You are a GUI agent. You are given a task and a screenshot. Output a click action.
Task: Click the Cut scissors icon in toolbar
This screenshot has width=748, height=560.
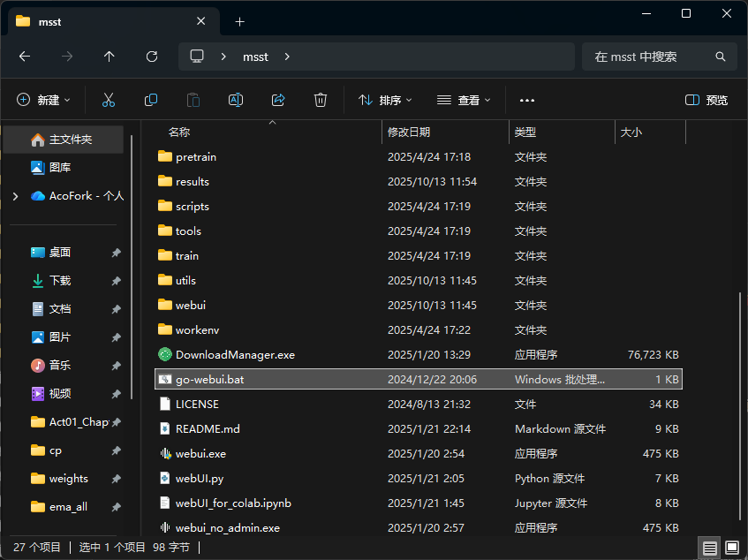click(x=109, y=100)
